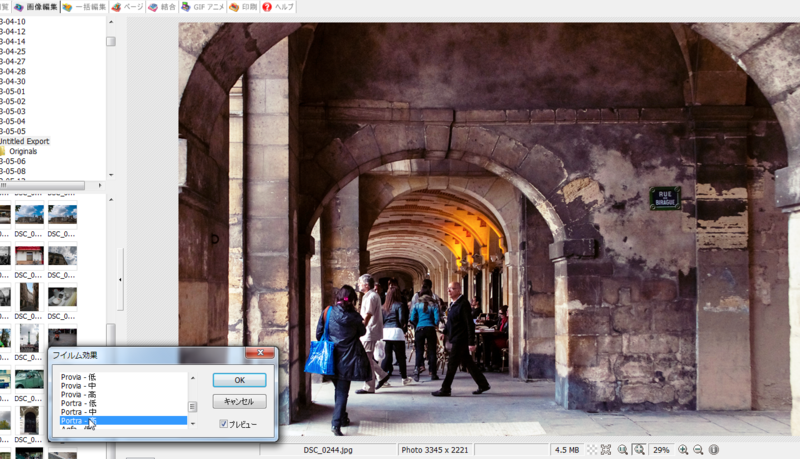Click the folder tree scroll up arrow
800x459 pixels.
[x=111, y=22]
